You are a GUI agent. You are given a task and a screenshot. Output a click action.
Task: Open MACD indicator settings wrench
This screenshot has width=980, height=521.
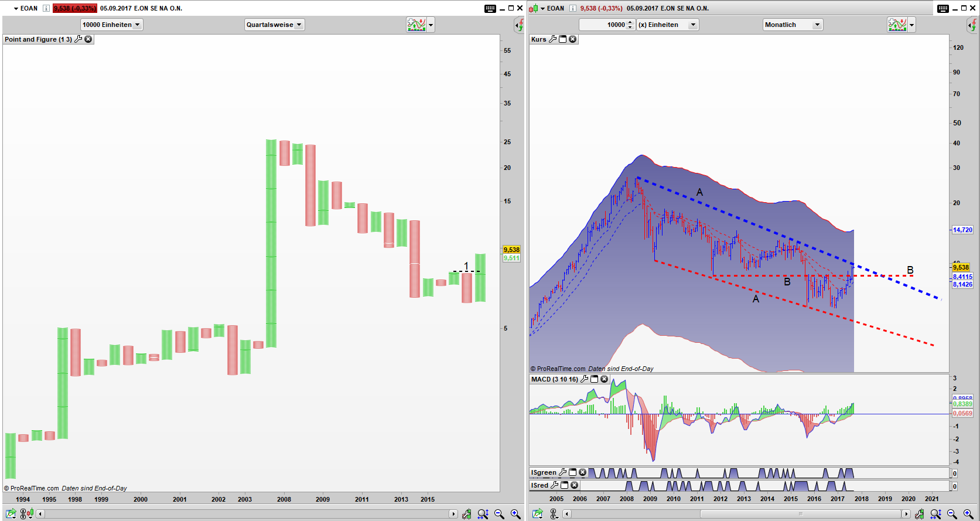(x=584, y=379)
